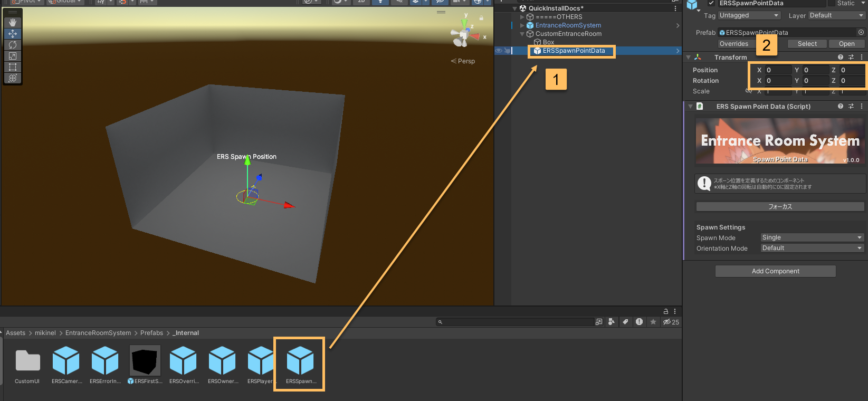Open the Orientation Mode dropdown
868x401 pixels.
(x=812, y=248)
